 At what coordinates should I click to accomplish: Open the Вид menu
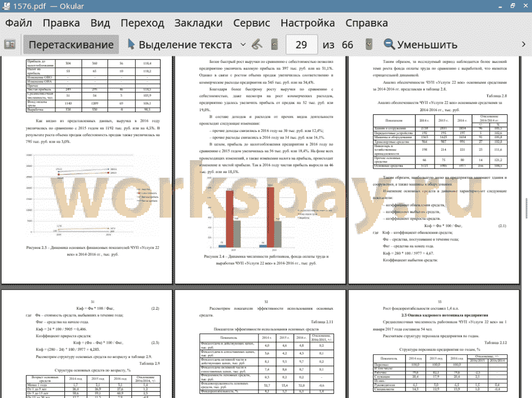100,23
